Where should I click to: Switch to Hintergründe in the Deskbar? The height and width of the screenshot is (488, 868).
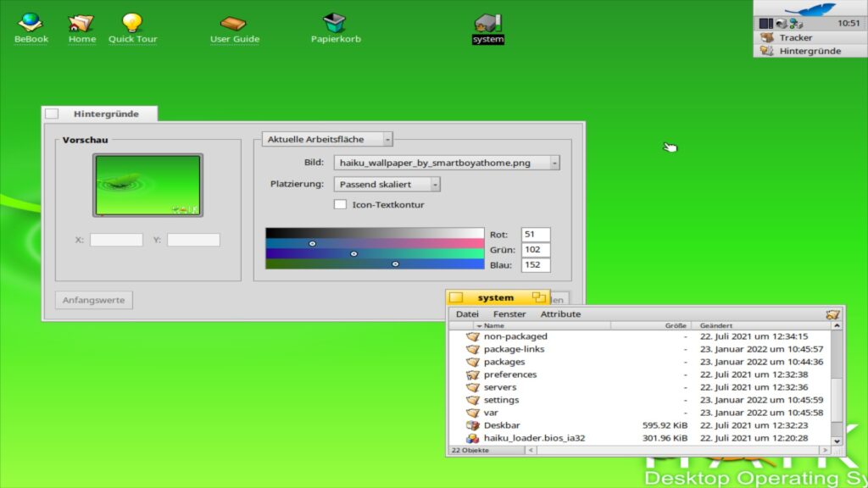tap(810, 51)
